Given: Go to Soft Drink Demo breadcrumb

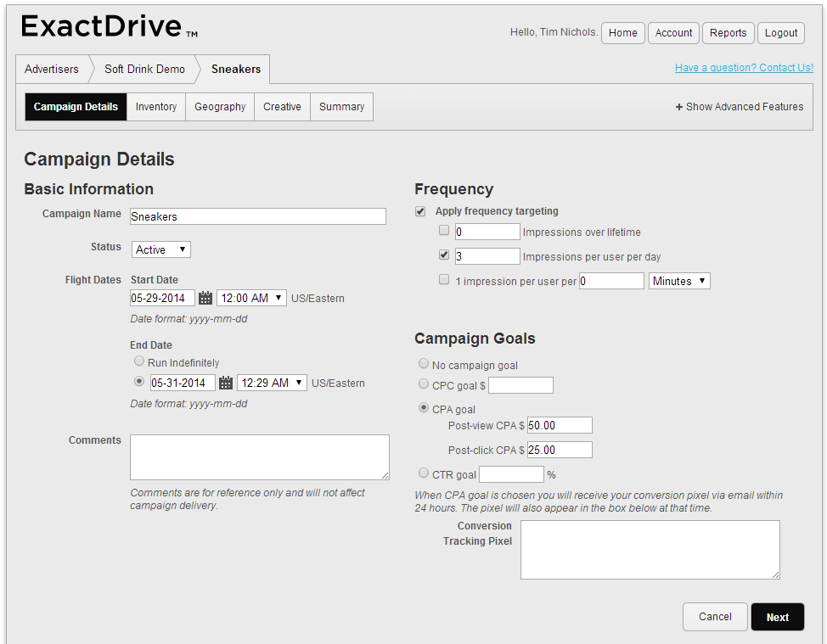Looking at the screenshot, I should (x=144, y=69).
